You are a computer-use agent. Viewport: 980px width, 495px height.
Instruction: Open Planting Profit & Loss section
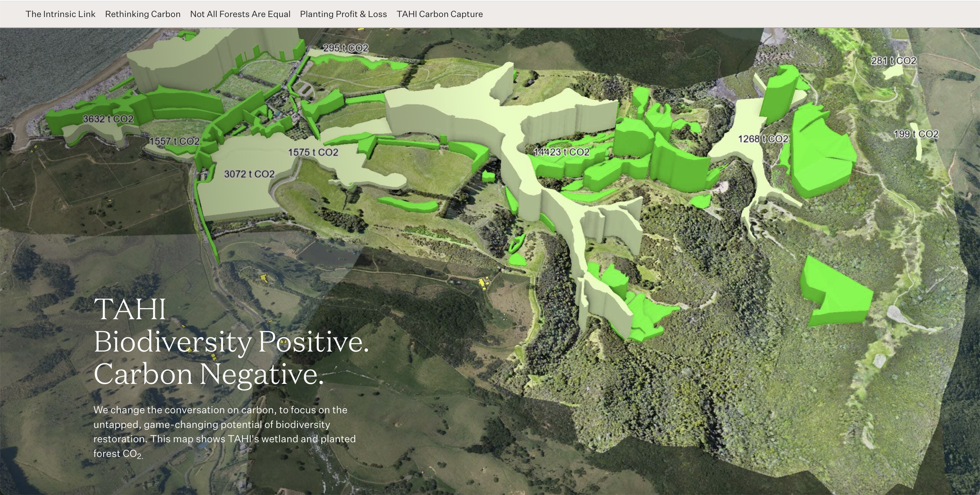343,14
